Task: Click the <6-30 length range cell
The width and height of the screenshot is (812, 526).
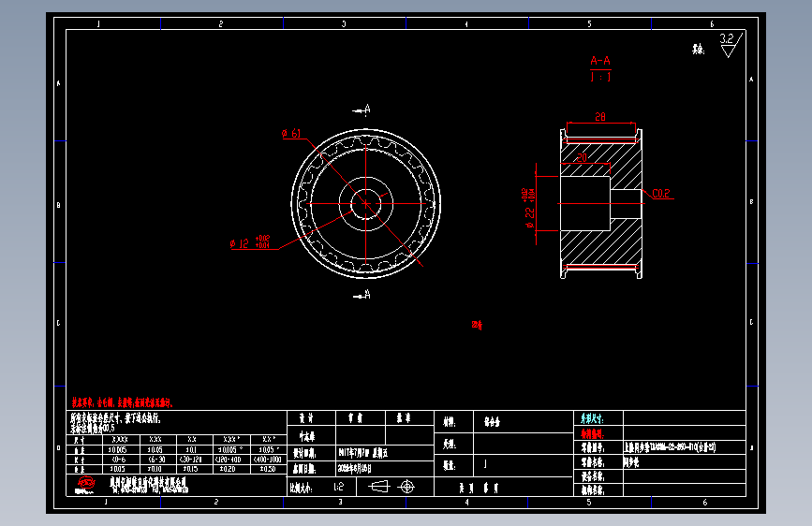Action: pyautogui.click(x=156, y=460)
